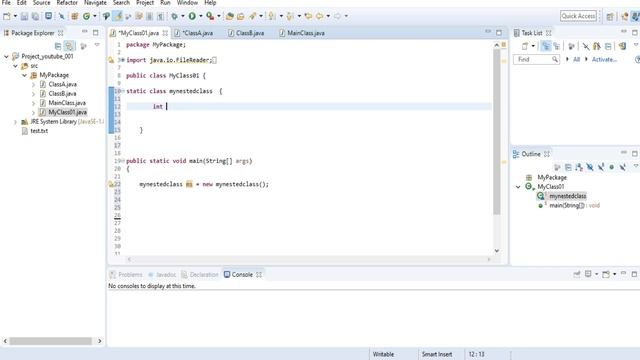Image resolution: width=640 pixels, height=360 pixels.
Task: Open the Run button dropdown arrow
Action: pos(200,16)
